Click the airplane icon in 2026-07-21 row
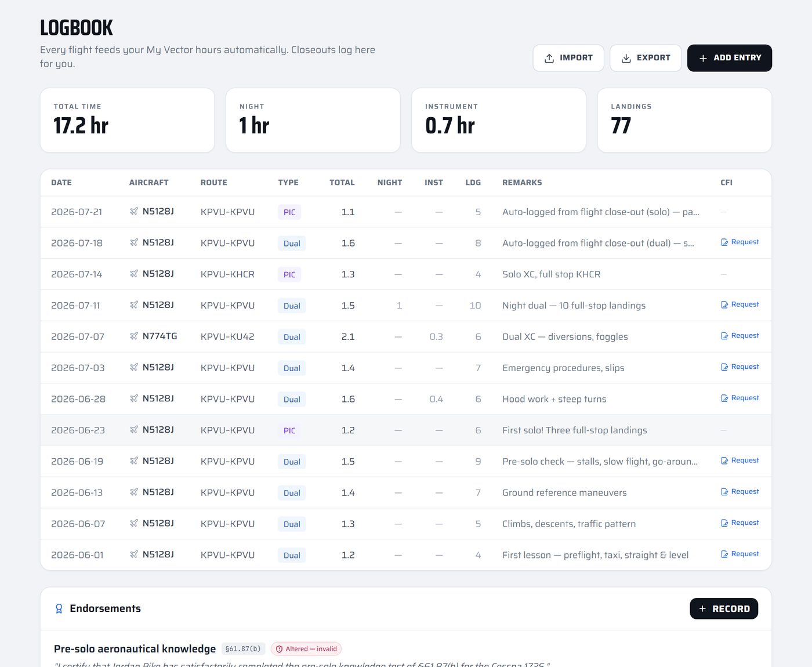This screenshot has width=812, height=667. point(134,211)
